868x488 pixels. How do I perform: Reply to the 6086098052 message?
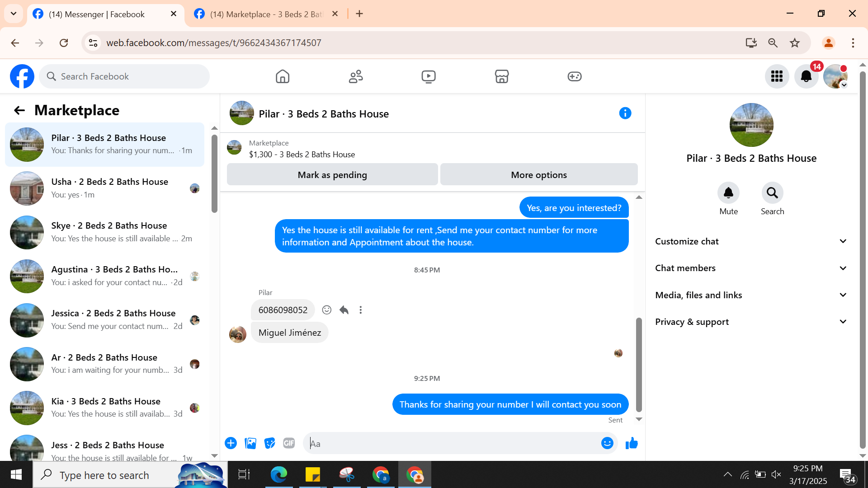pyautogui.click(x=344, y=310)
